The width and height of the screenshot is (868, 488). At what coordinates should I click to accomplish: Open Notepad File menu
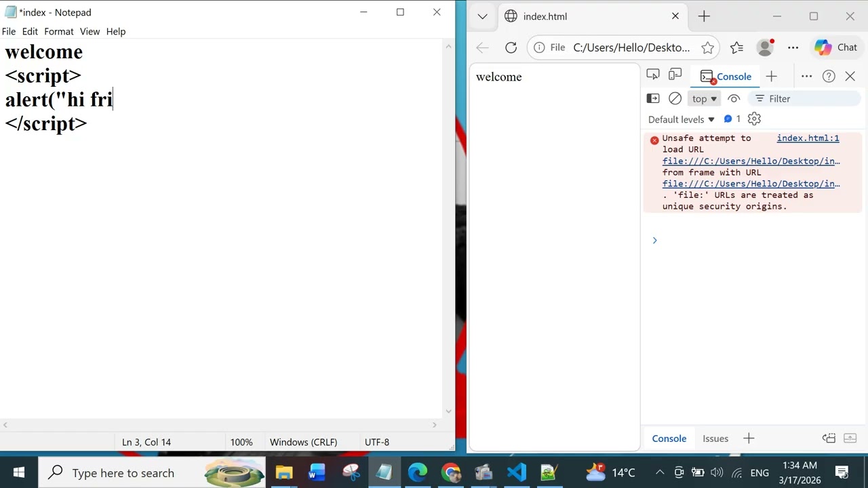(9, 31)
